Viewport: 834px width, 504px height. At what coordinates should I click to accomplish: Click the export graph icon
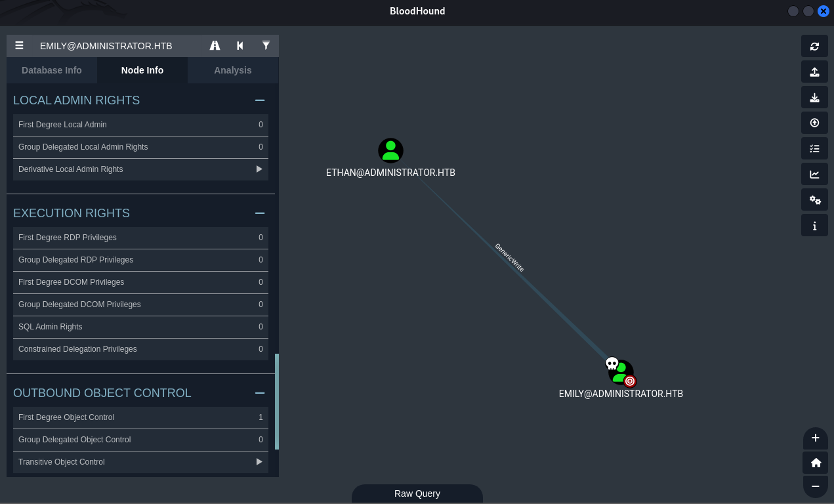pos(814,72)
